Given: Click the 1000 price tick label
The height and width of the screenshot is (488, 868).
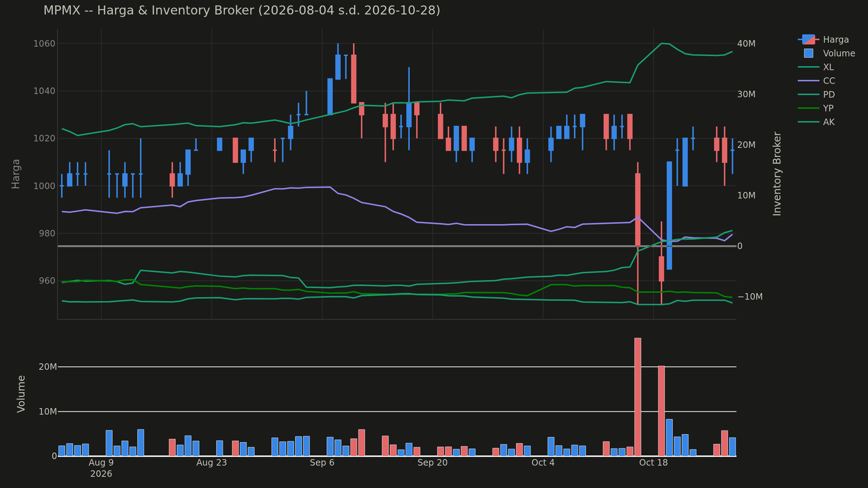Looking at the screenshot, I should pyautogui.click(x=44, y=186).
